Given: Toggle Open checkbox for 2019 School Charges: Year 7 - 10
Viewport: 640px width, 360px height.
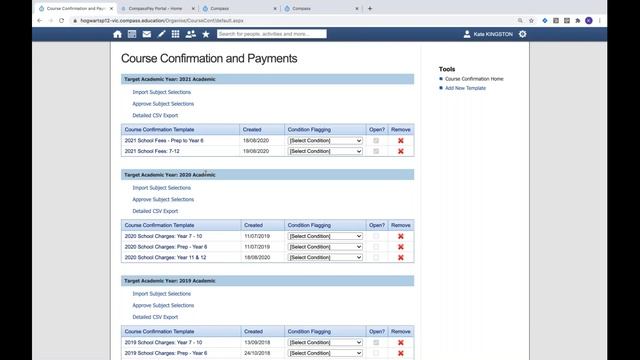Looking at the screenshot, I should click(x=376, y=342).
